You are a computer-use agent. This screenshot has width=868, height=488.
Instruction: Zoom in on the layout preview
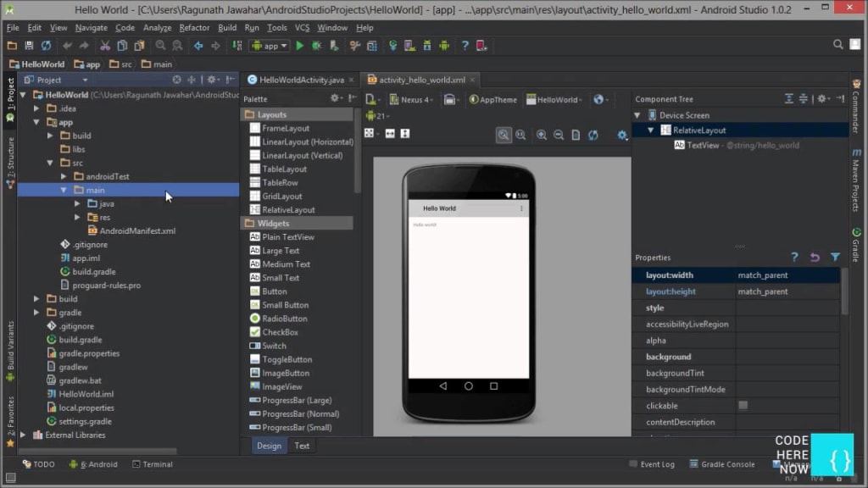pos(542,135)
